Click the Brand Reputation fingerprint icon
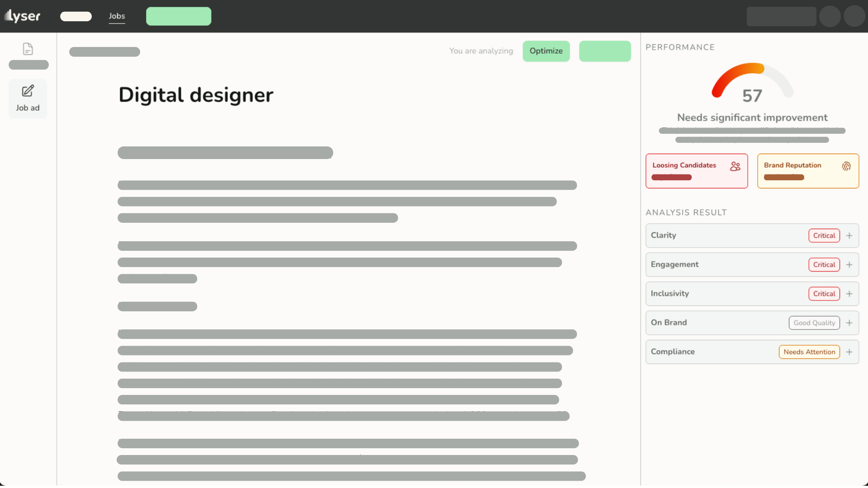Image resolution: width=868 pixels, height=488 pixels. click(x=846, y=166)
